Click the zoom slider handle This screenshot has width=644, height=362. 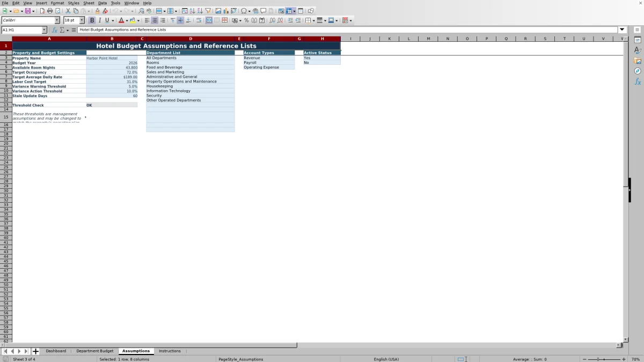pos(598,359)
